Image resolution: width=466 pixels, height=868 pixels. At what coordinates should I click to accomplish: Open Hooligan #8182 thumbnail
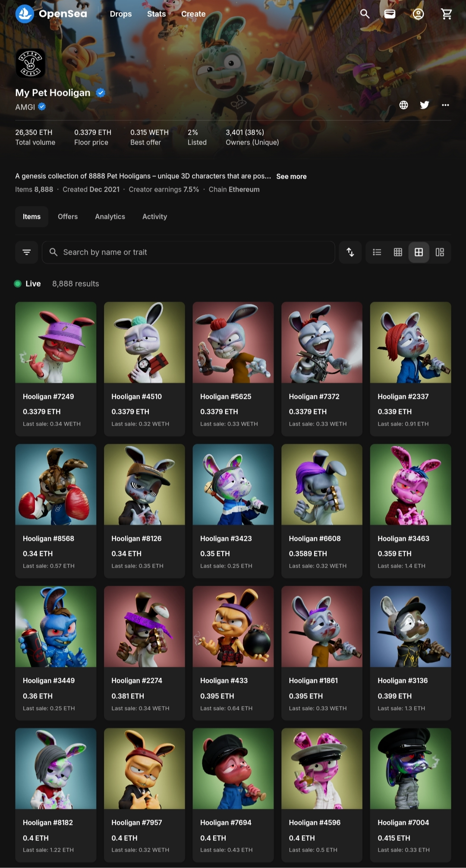pyautogui.click(x=56, y=768)
